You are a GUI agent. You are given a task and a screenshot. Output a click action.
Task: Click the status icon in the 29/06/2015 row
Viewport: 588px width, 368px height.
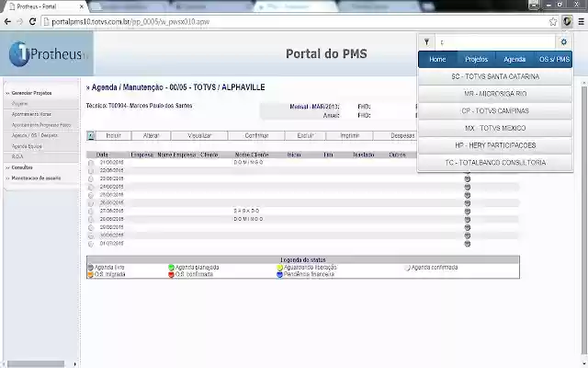pos(468,227)
